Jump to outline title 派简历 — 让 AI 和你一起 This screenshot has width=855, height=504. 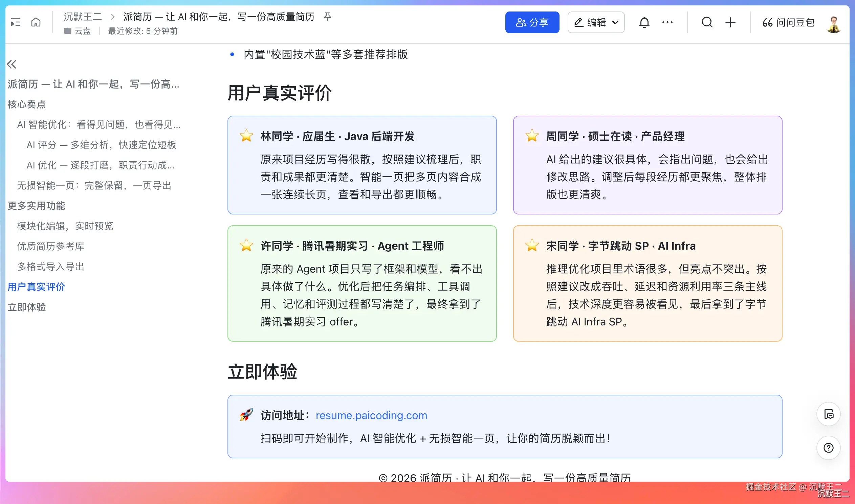pos(93,84)
